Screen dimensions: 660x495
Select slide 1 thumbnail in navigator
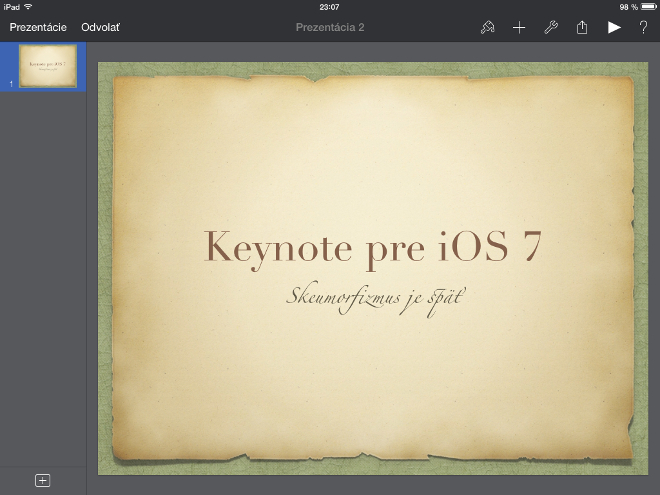point(48,66)
